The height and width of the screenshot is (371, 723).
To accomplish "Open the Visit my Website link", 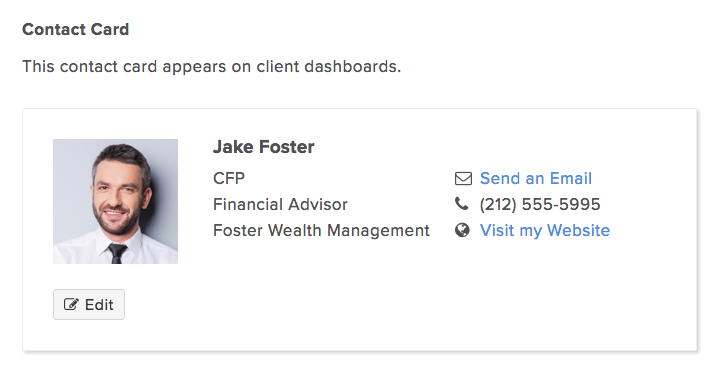I will tap(545, 230).
